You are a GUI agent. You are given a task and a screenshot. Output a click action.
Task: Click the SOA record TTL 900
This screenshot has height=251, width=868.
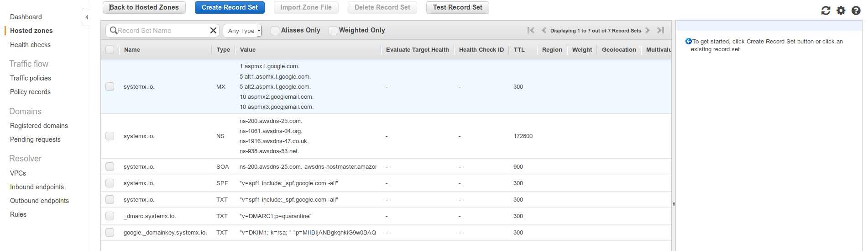518,167
